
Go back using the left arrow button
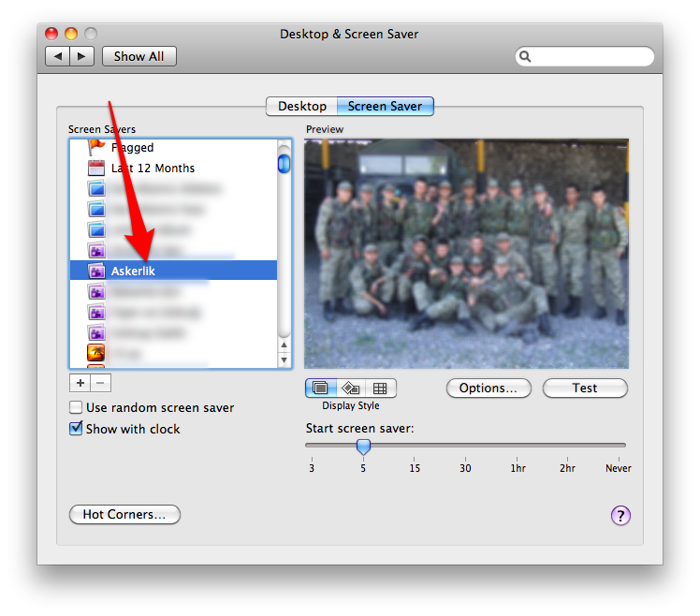point(58,56)
